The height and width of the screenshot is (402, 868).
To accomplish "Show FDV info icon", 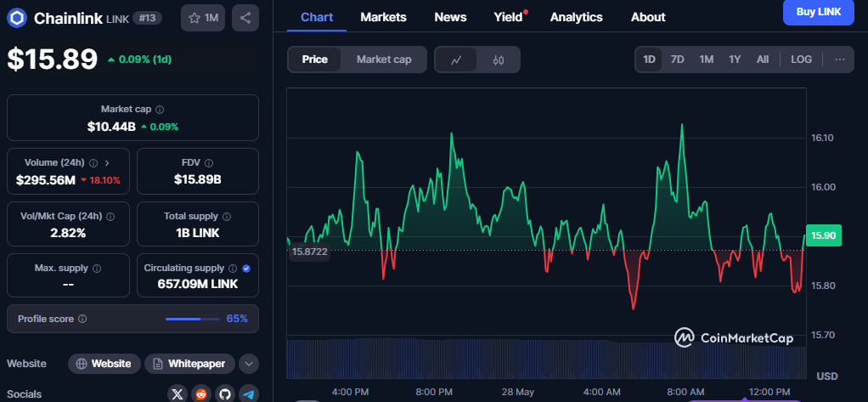I will [x=209, y=163].
